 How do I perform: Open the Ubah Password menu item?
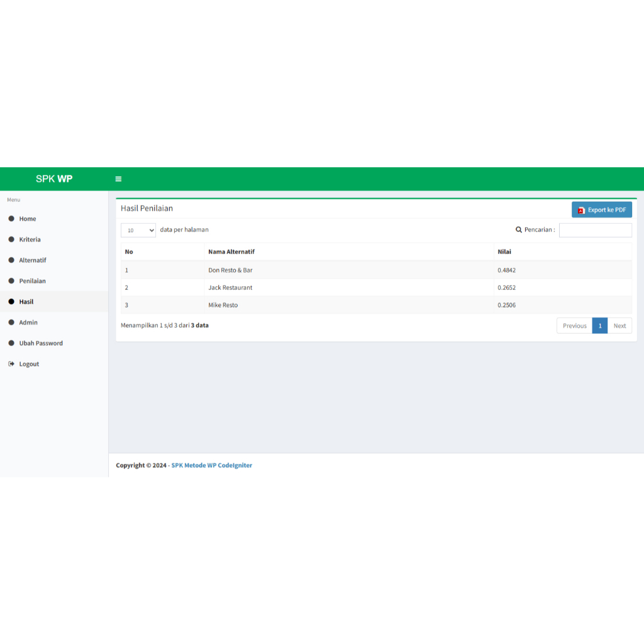click(x=54, y=343)
